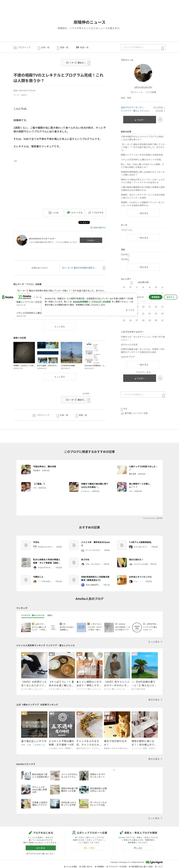
Task: Click the green はじめる button
Action: [41, 848]
